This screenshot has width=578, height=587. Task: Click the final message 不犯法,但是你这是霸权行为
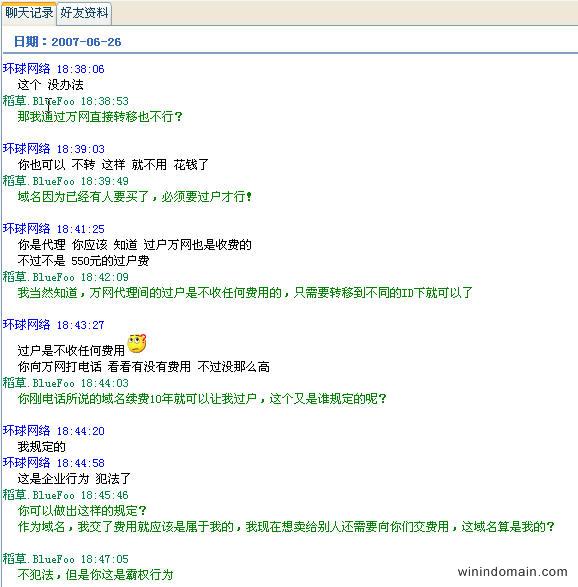coord(95,575)
